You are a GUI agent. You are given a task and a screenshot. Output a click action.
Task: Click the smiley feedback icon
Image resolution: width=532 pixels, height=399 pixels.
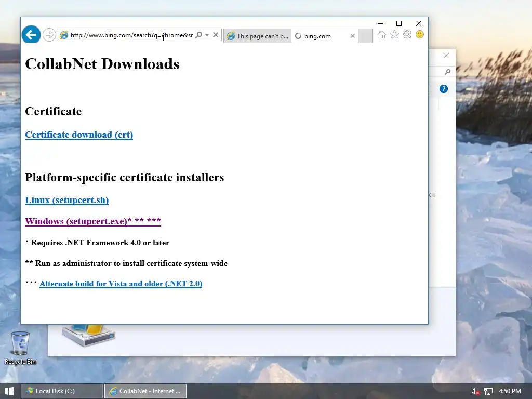tap(420, 35)
